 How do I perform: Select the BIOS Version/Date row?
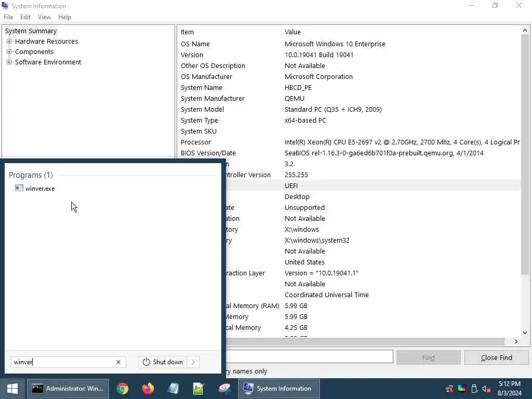[349, 153]
